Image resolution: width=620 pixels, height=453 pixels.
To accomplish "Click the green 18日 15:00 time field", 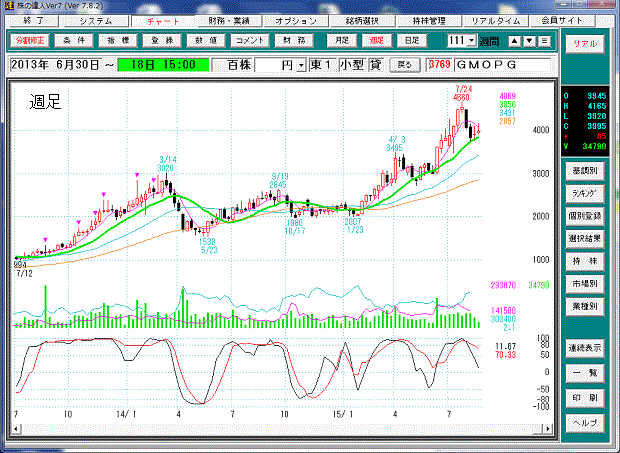I will click(163, 65).
